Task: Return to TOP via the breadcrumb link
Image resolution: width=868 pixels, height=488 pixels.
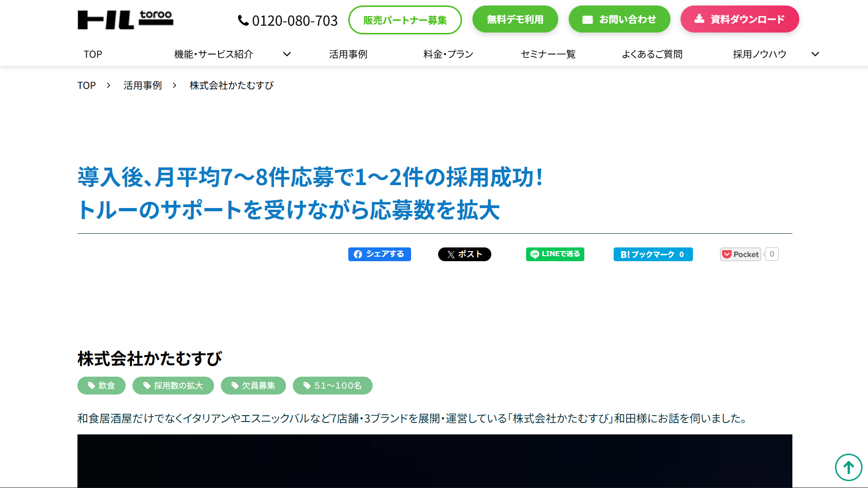Action: 86,85
